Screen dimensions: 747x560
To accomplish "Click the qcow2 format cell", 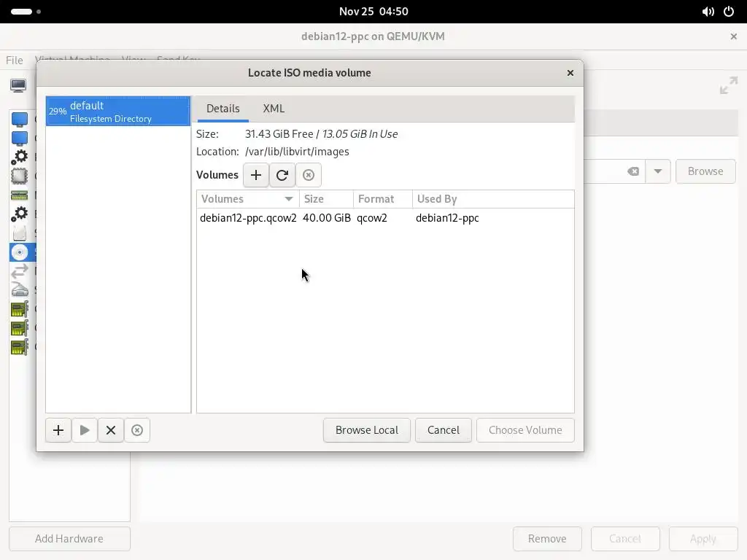I will (372, 218).
